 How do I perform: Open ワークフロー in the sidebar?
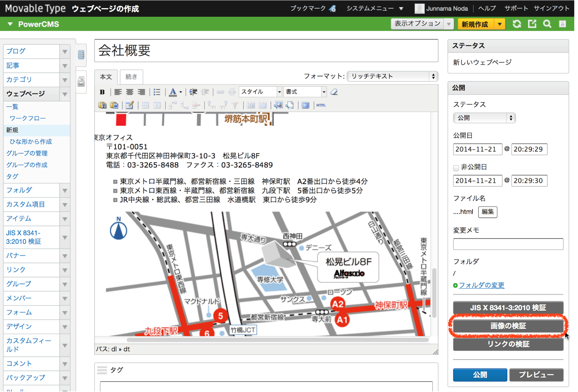[28, 118]
